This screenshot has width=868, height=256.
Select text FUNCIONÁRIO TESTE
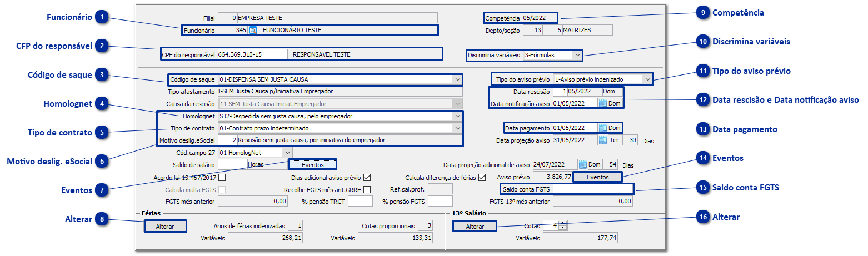[x=292, y=31]
